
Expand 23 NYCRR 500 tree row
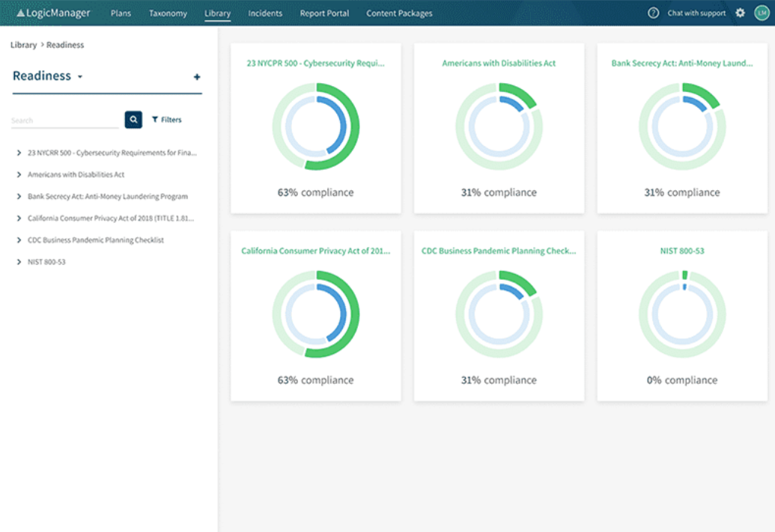(x=19, y=153)
